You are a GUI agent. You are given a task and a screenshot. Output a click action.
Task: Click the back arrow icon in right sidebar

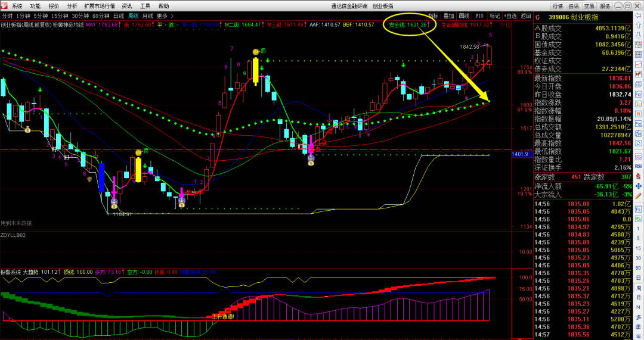pos(639,15)
